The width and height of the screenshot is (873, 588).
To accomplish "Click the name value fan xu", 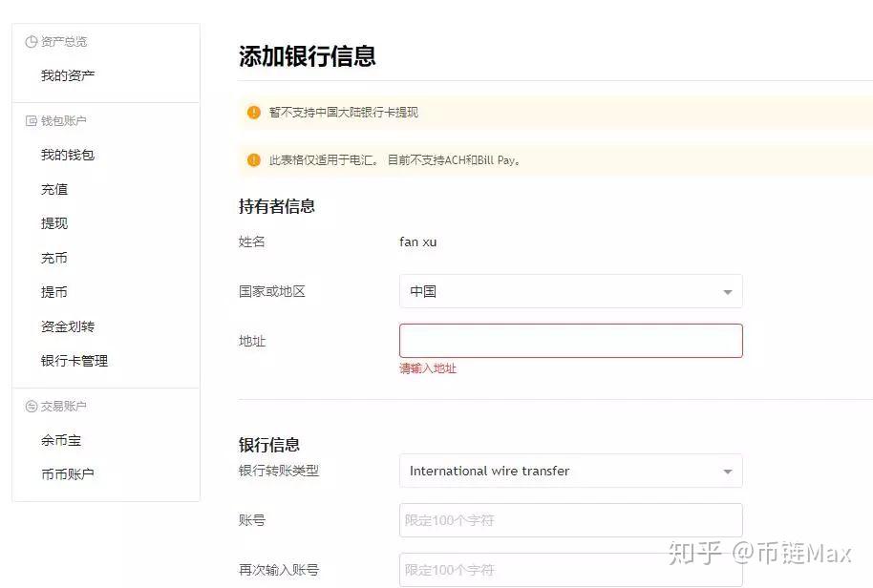I will 418,242.
